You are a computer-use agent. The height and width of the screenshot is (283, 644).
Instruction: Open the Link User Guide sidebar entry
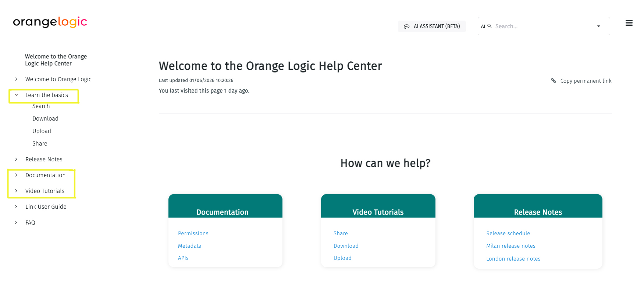pos(46,207)
